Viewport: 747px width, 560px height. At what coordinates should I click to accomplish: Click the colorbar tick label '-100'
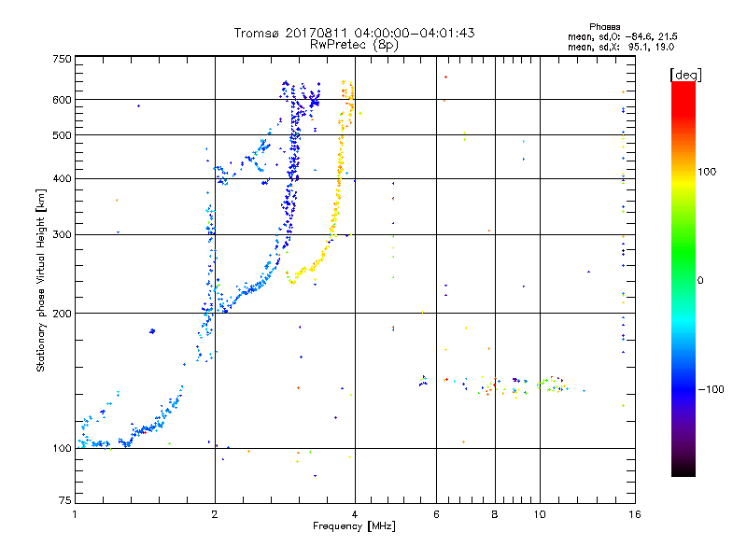(711, 389)
